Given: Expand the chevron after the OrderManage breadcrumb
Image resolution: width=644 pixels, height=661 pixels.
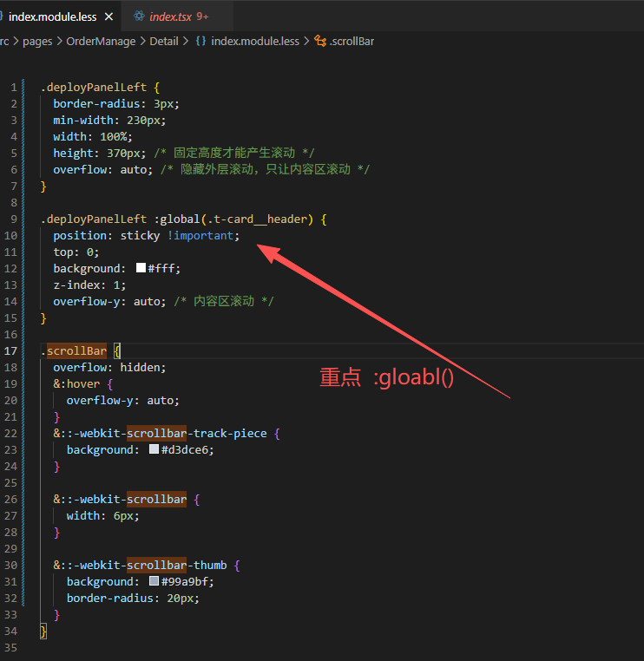Looking at the screenshot, I should click(x=142, y=42).
